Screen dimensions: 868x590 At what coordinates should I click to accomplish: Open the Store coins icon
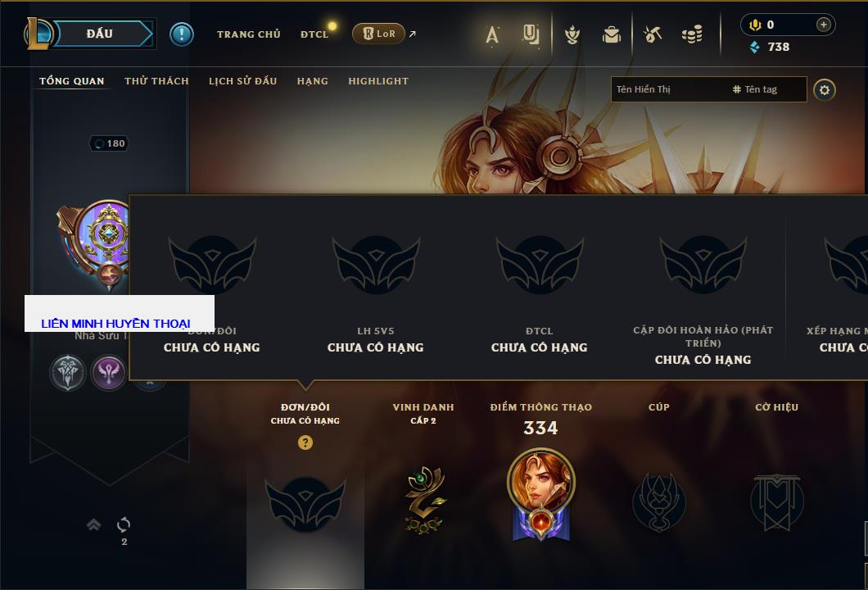click(x=692, y=34)
